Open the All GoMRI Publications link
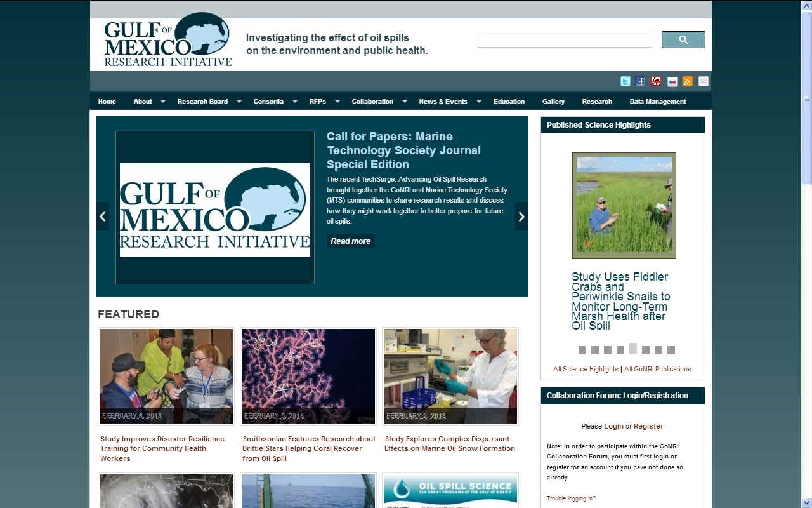This screenshot has height=508, width=812. [658, 369]
